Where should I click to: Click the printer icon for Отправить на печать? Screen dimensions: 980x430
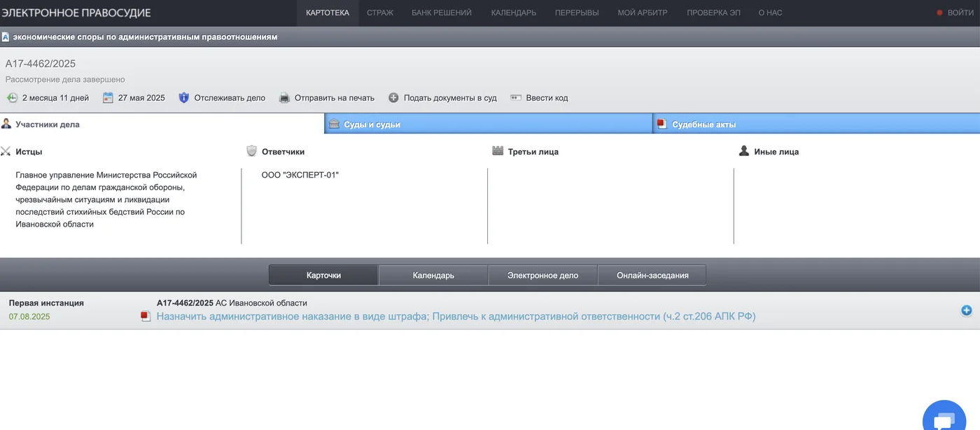point(284,98)
